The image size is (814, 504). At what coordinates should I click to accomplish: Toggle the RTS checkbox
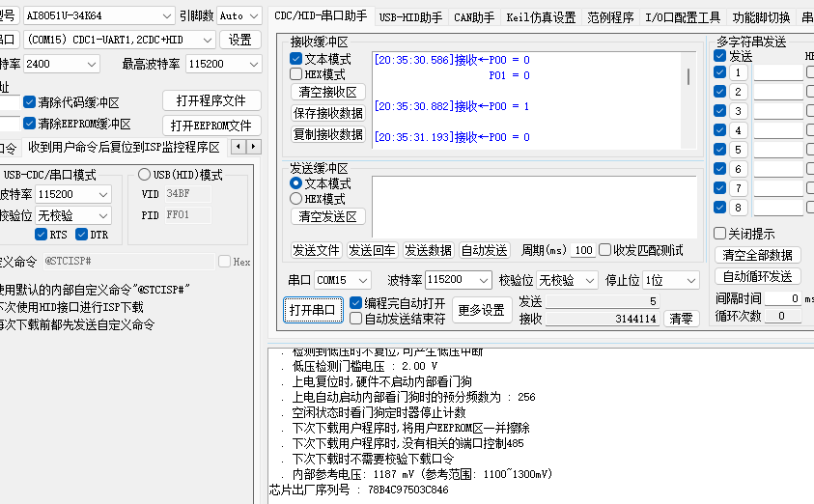pyautogui.click(x=41, y=234)
